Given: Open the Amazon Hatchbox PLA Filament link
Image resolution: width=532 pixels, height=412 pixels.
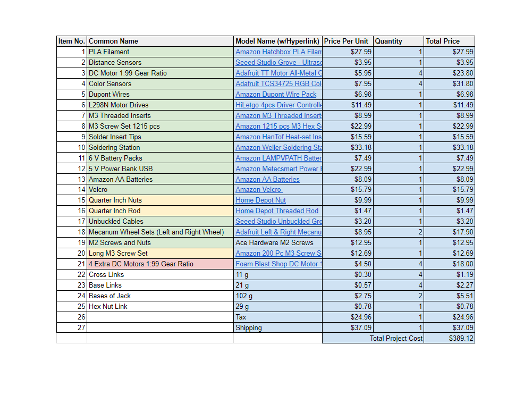Looking at the screenshot, I should coord(278,52).
